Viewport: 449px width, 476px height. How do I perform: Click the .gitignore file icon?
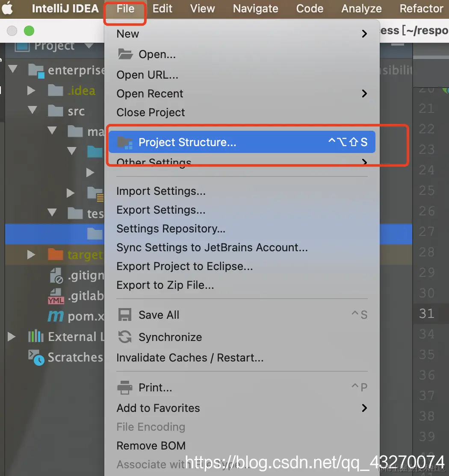tap(56, 275)
